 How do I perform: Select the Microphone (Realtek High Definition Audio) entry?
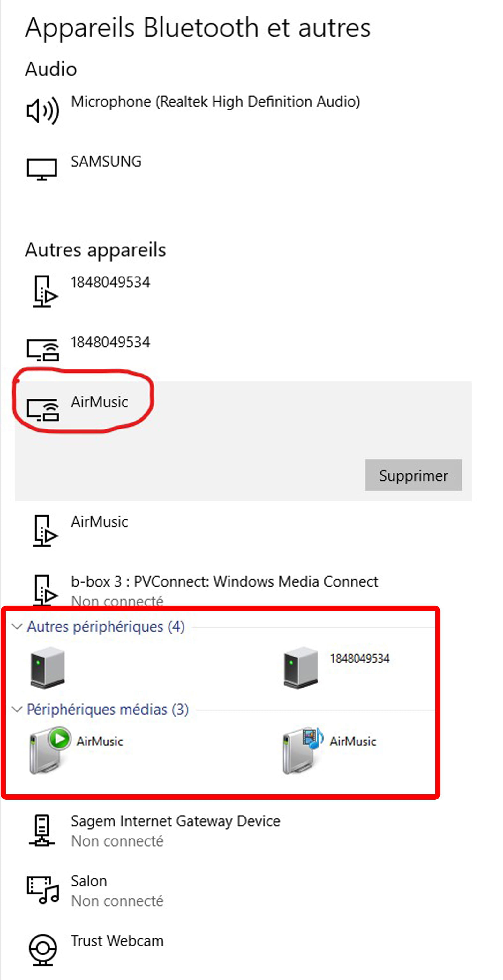[x=243, y=111]
